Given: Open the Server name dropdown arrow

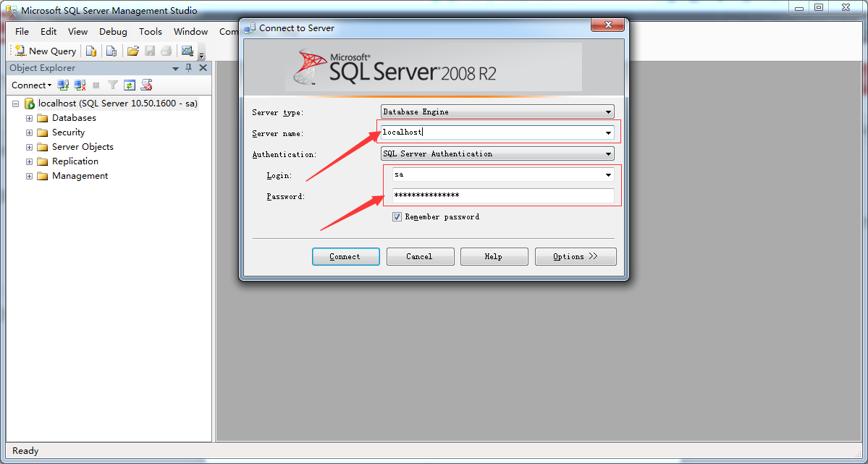Looking at the screenshot, I should [x=608, y=133].
